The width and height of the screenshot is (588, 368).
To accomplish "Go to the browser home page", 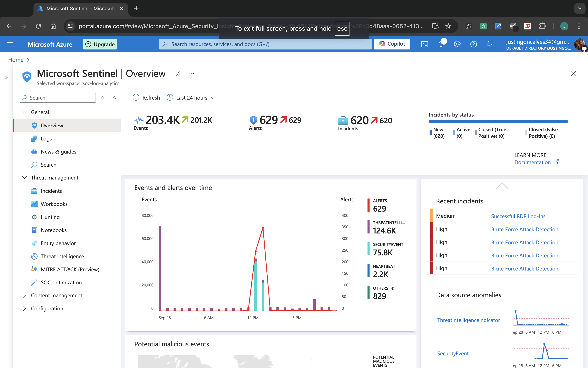I will [x=53, y=26].
